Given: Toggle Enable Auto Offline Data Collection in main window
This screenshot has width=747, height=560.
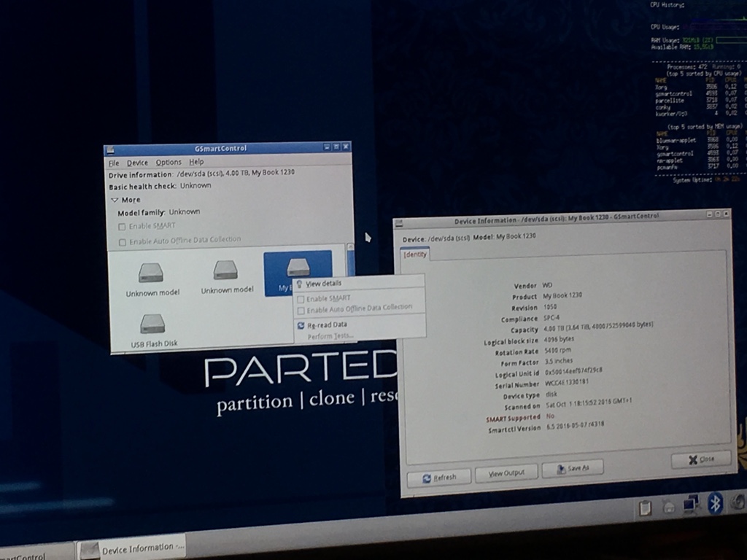Looking at the screenshot, I should (x=123, y=242).
